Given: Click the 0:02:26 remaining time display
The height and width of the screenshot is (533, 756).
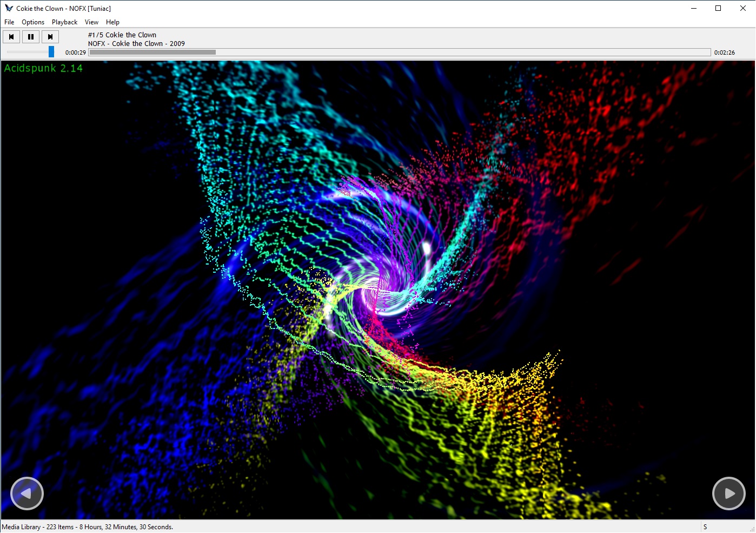Looking at the screenshot, I should coord(724,52).
